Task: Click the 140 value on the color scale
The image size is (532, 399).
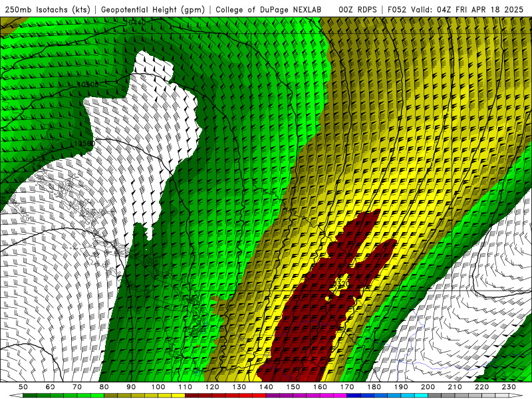Action: pos(266,387)
